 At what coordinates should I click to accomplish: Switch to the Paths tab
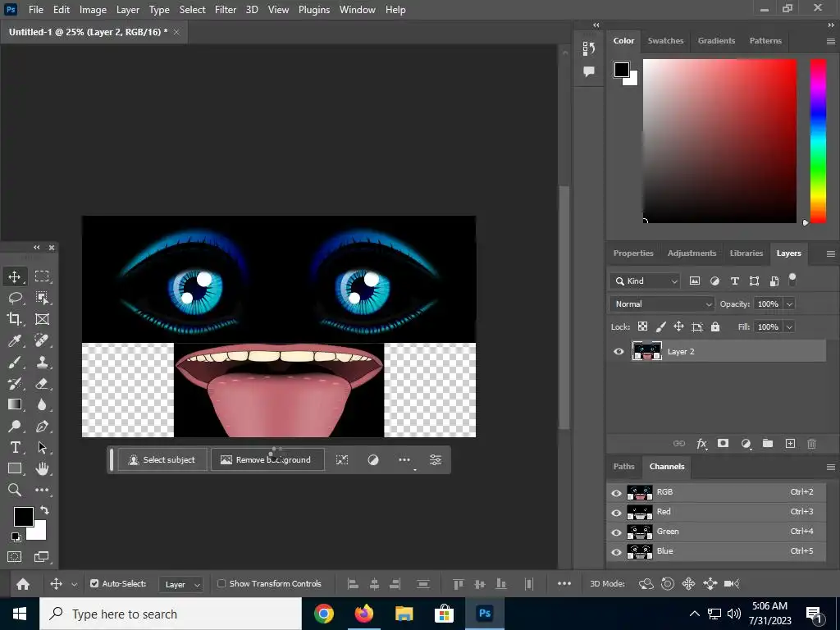pyautogui.click(x=623, y=467)
